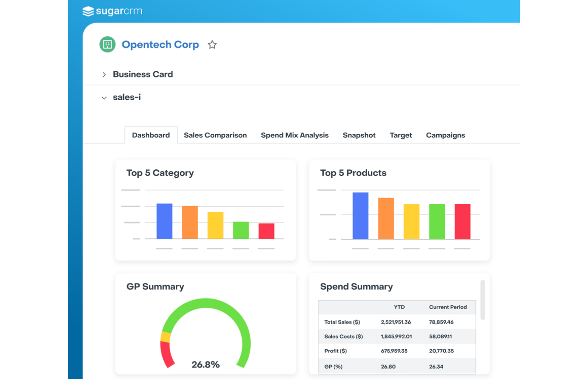
Task: Click the 26.8% gauge value
Action: [x=206, y=365]
